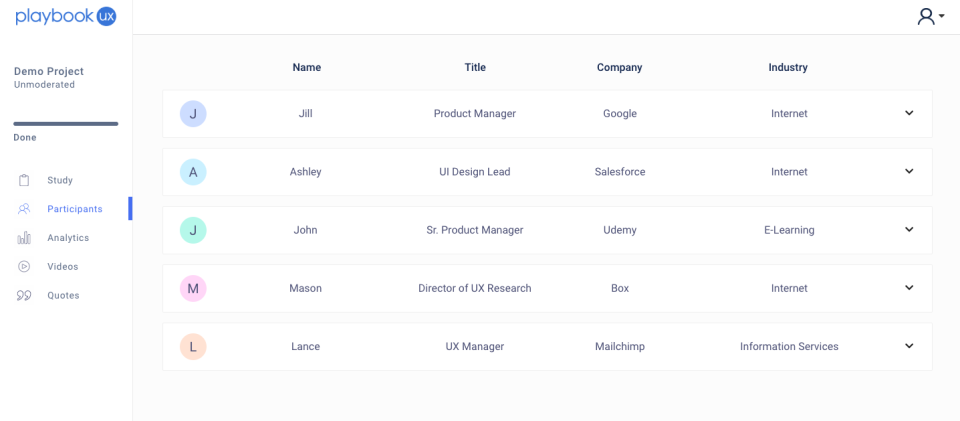Viewport: 960px width, 421px height.
Task: Open the user account menu icon
Action: (930, 16)
